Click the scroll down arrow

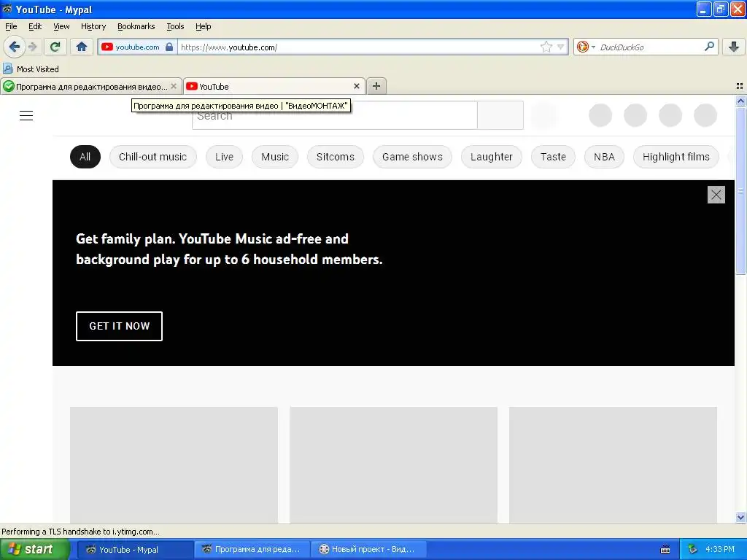(x=740, y=517)
